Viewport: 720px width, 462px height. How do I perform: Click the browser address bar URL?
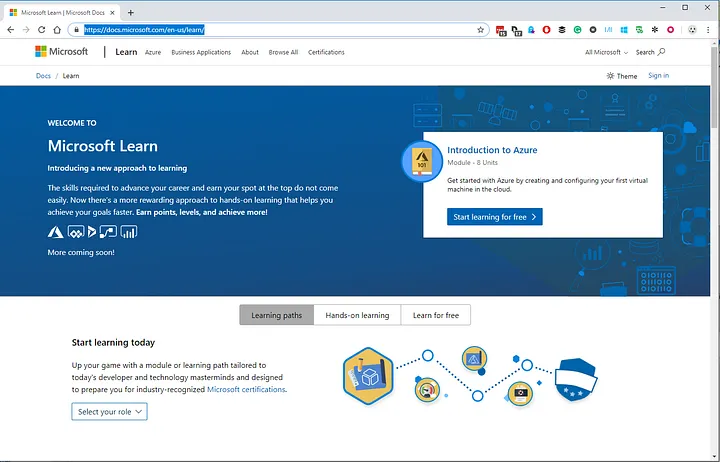coord(144,30)
